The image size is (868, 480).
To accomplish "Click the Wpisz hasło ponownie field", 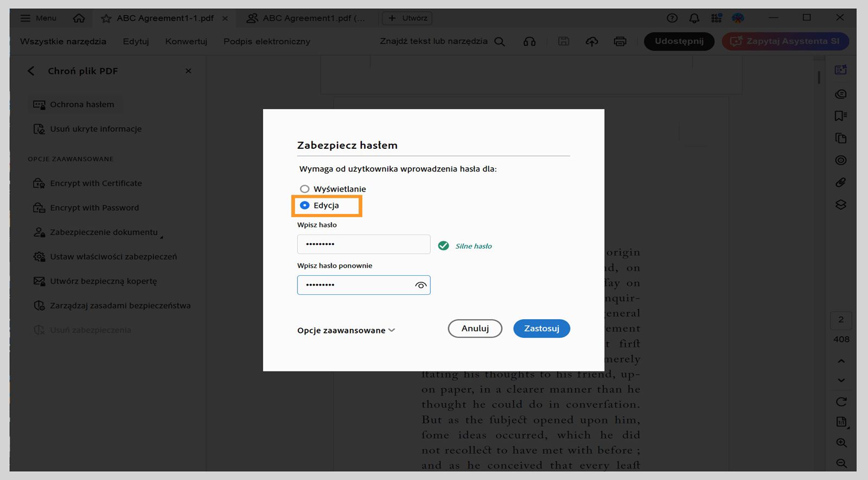I will 363,285.
